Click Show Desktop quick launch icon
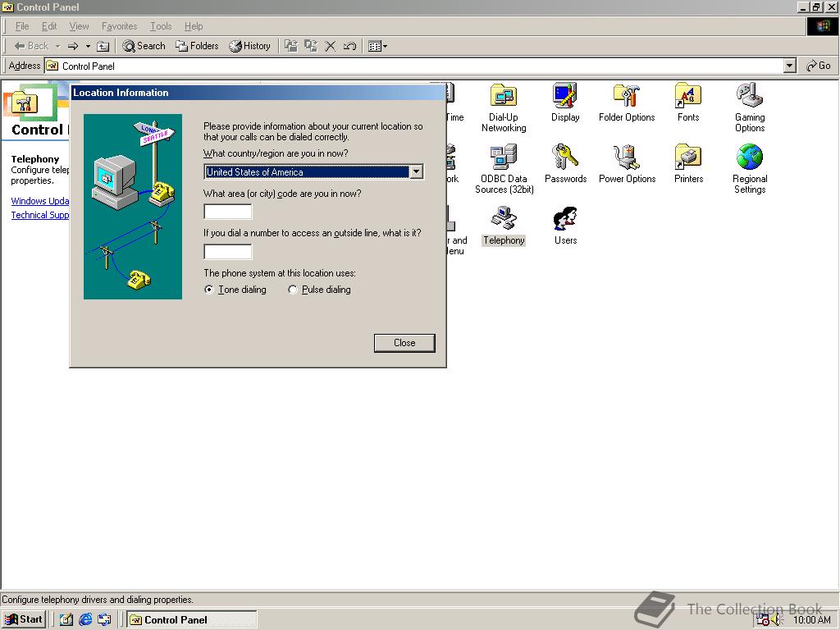 pos(66,620)
